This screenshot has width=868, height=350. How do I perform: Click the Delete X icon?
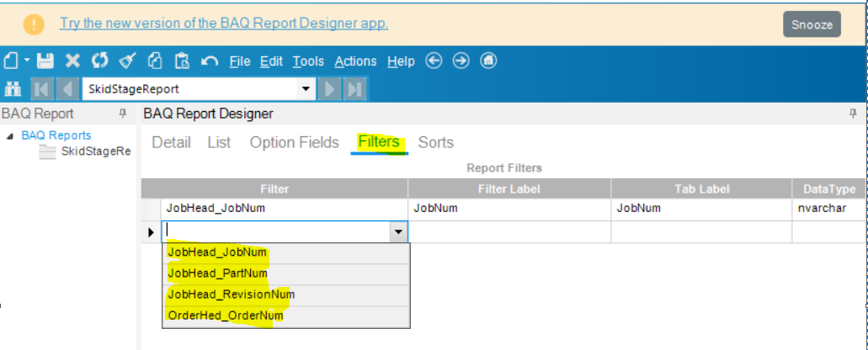72,61
